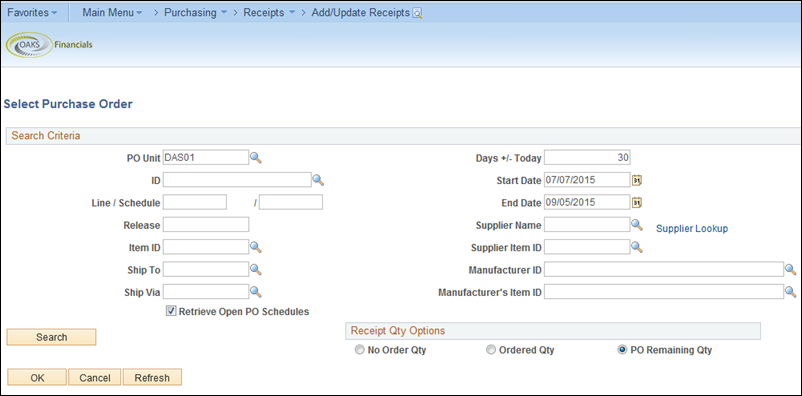The image size is (802, 396).
Task: Open the End Date calendar picker
Action: click(x=636, y=203)
